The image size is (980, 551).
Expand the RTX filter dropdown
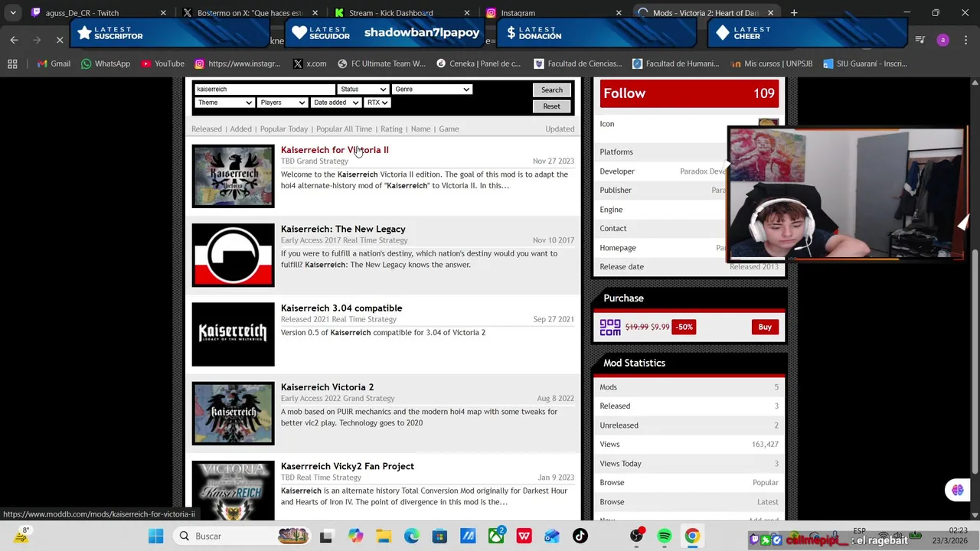coord(377,103)
